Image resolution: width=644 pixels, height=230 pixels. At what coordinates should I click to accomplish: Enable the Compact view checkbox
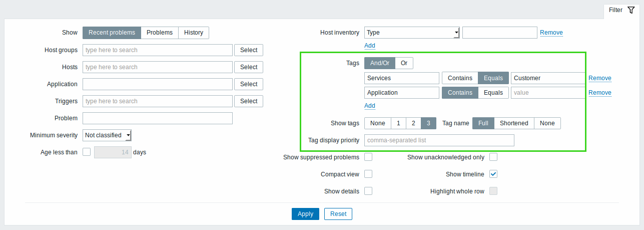click(368, 174)
